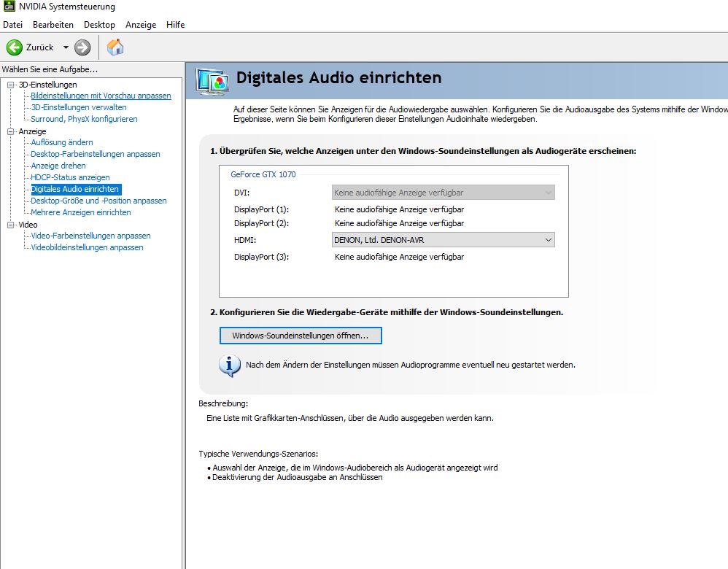This screenshot has height=569, width=728.
Task: Open Surround, PhysX konfigurieren
Action: click(x=84, y=119)
